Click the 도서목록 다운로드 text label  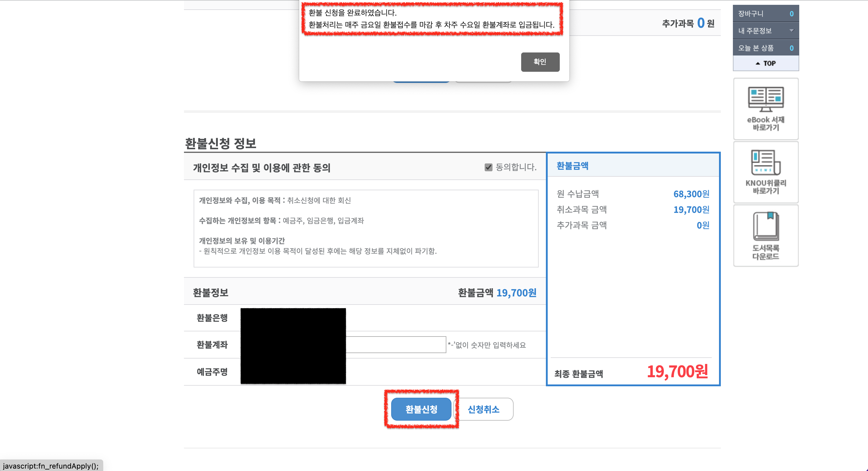coord(765,252)
